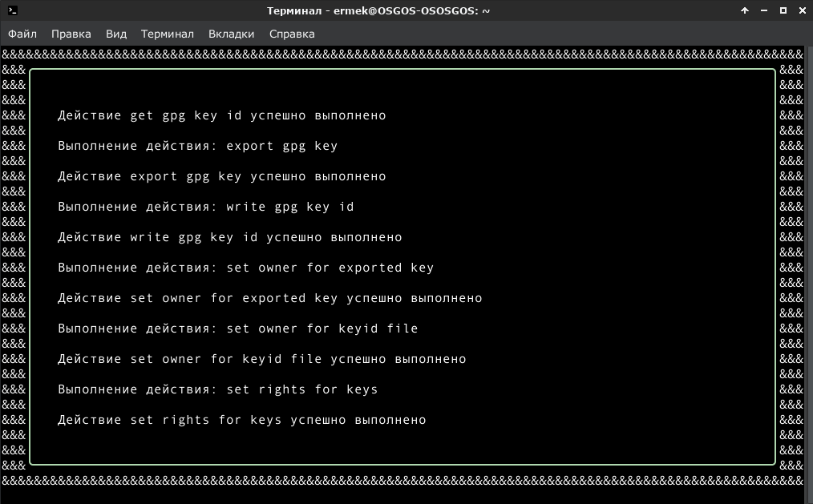Click line 'Действие write gpg key id успешно выполнено'
The height and width of the screenshot is (504, 813).
(229, 237)
